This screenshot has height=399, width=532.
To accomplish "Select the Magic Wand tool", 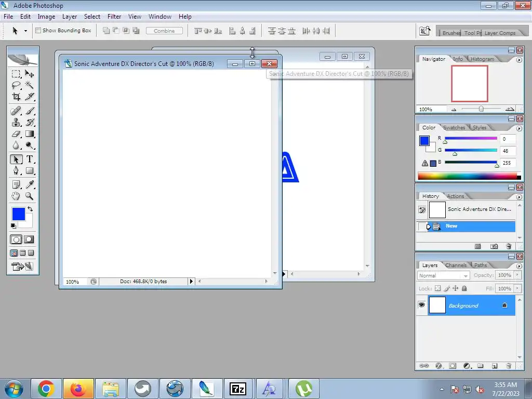I will click(x=30, y=85).
